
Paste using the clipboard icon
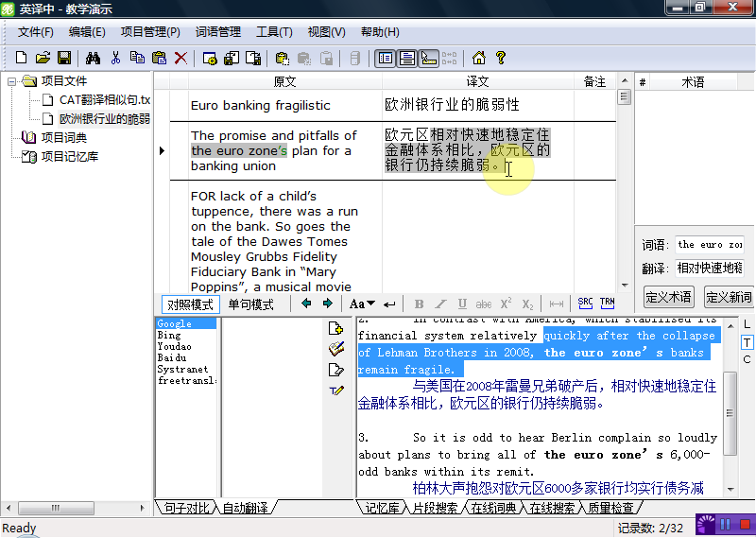coord(159,58)
